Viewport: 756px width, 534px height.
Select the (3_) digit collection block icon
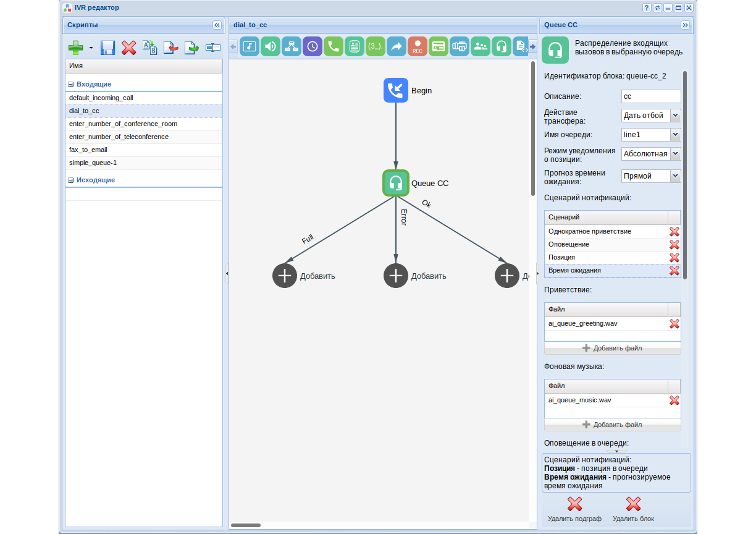pyautogui.click(x=375, y=46)
